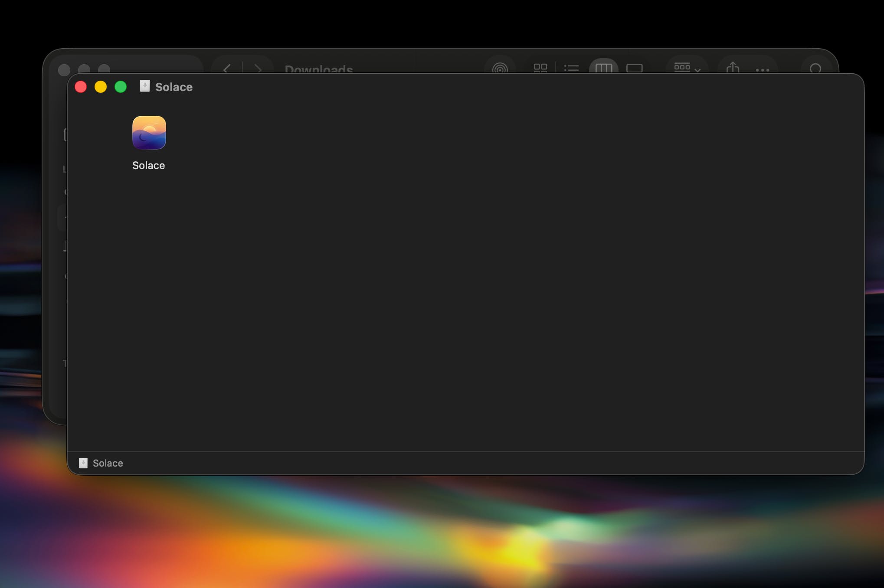Click the disk icon in the path bar

pos(83,463)
